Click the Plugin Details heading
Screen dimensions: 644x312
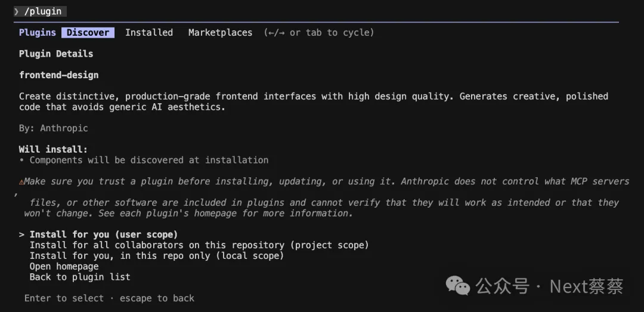(56, 54)
